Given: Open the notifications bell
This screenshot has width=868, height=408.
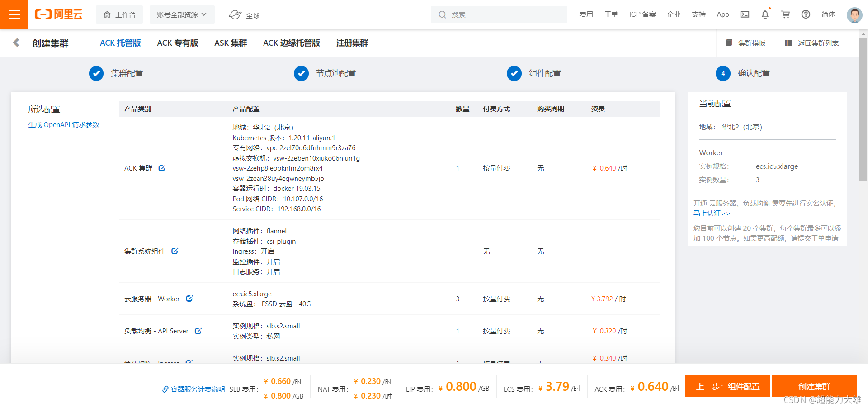Looking at the screenshot, I should 765,14.
